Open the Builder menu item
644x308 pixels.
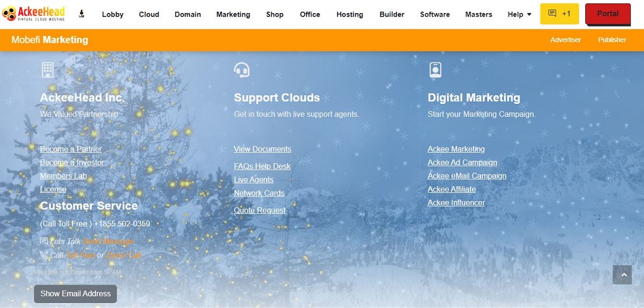point(392,14)
